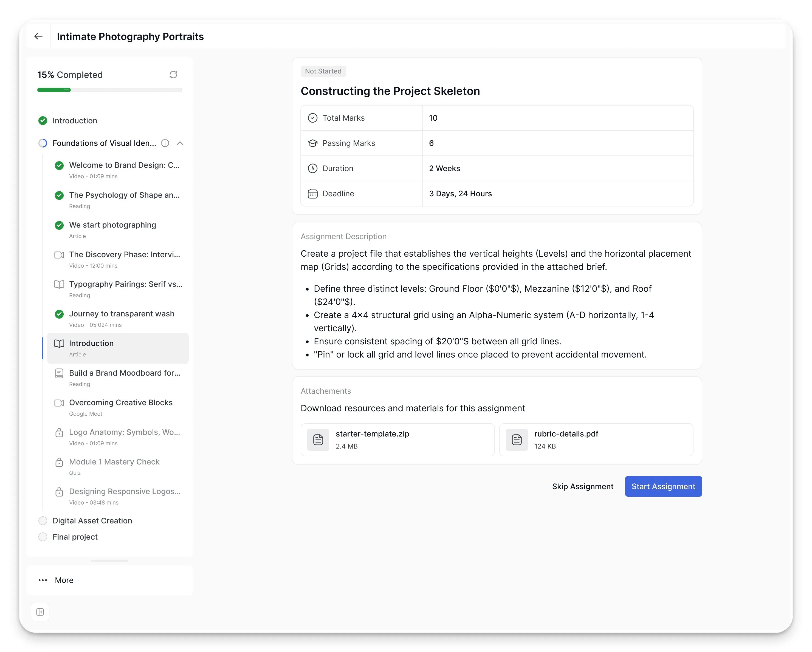Click the green check for Welcome to Brand Design

point(59,165)
